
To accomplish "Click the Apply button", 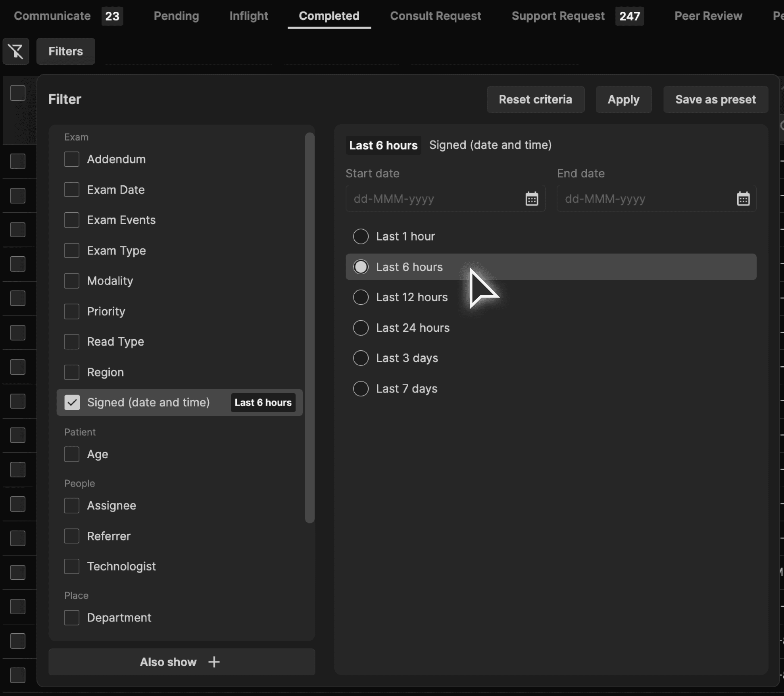I will click(x=623, y=99).
